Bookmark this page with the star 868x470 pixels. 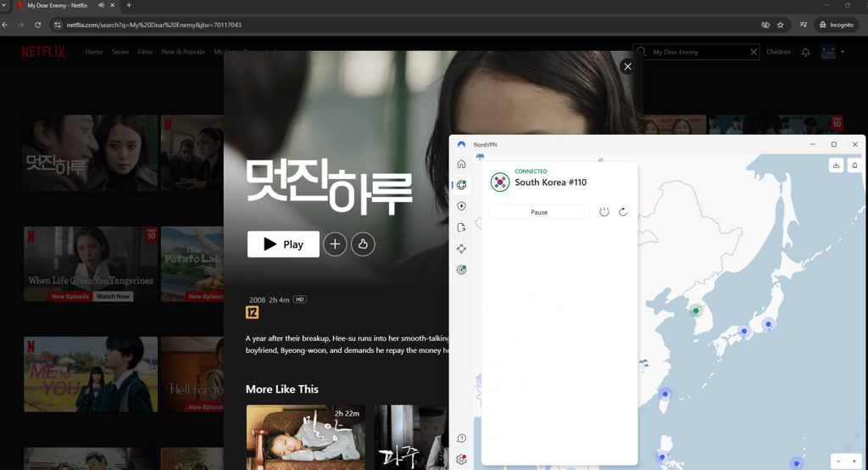[x=781, y=25]
